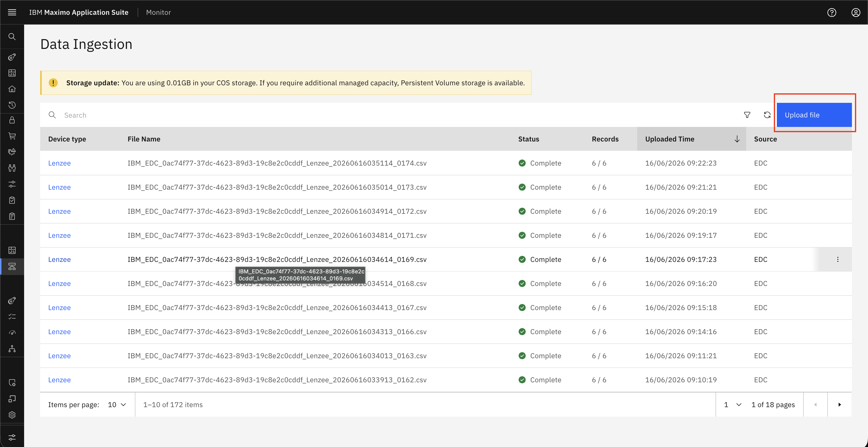Image resolution: width=868 pixels, height=447 pixels.
Task: Open the sidebar home icon
Action: pos(12,89)
